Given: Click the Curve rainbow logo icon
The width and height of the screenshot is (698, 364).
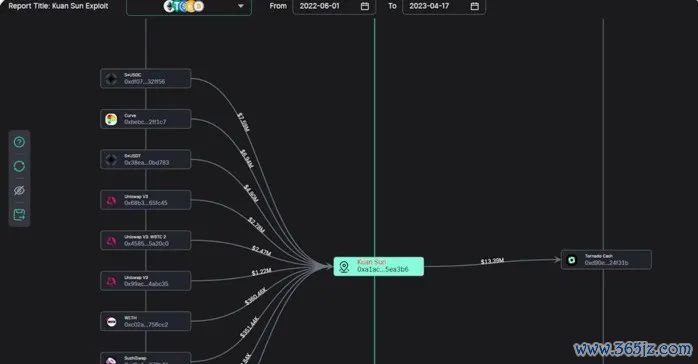Looking at the screenshot, I should (x=111, y=119).
